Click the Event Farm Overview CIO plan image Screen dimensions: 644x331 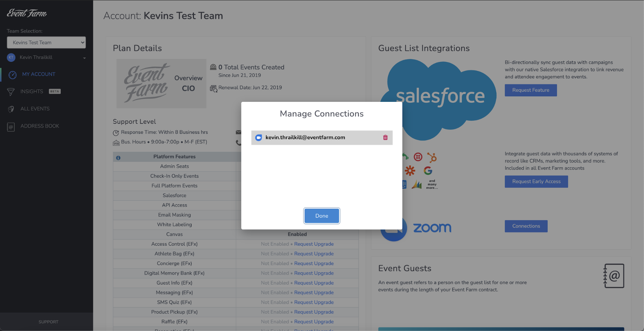point(161,83)
